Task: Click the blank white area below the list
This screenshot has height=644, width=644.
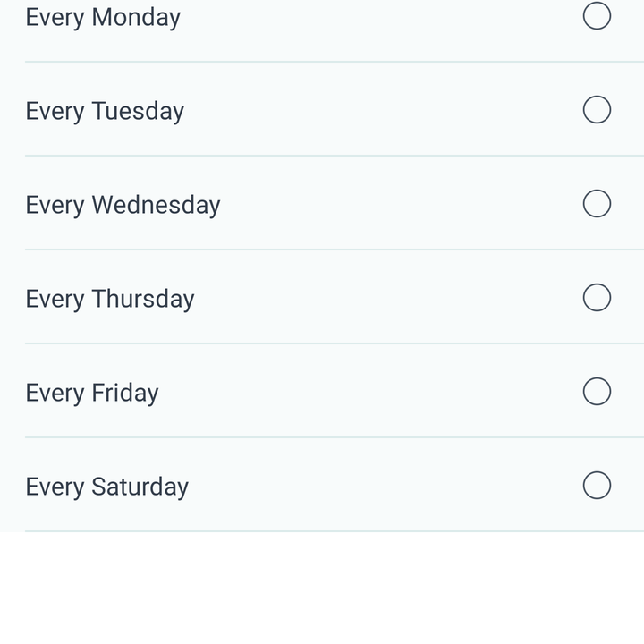Action: [x=322, y=589]
